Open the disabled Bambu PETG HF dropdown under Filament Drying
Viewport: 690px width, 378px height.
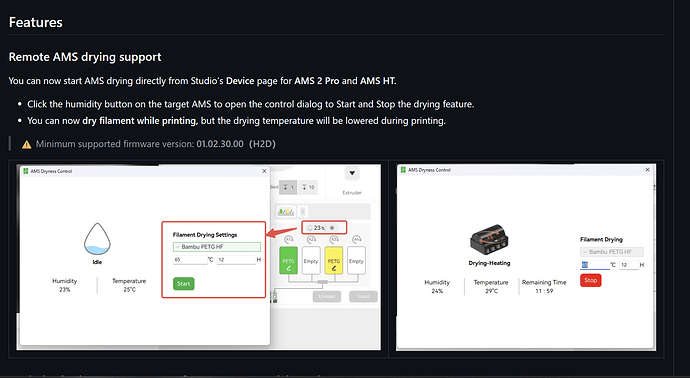click(612, 252)
